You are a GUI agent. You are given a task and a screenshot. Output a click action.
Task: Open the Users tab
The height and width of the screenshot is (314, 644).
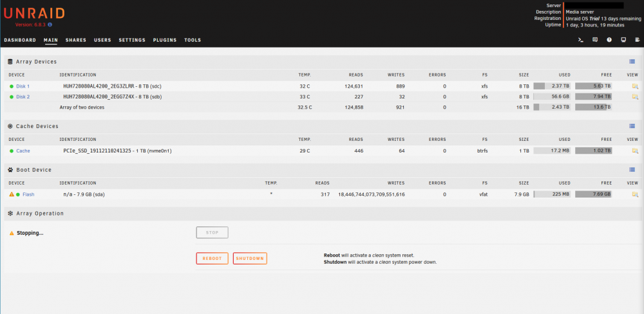(x=102, y=41)
